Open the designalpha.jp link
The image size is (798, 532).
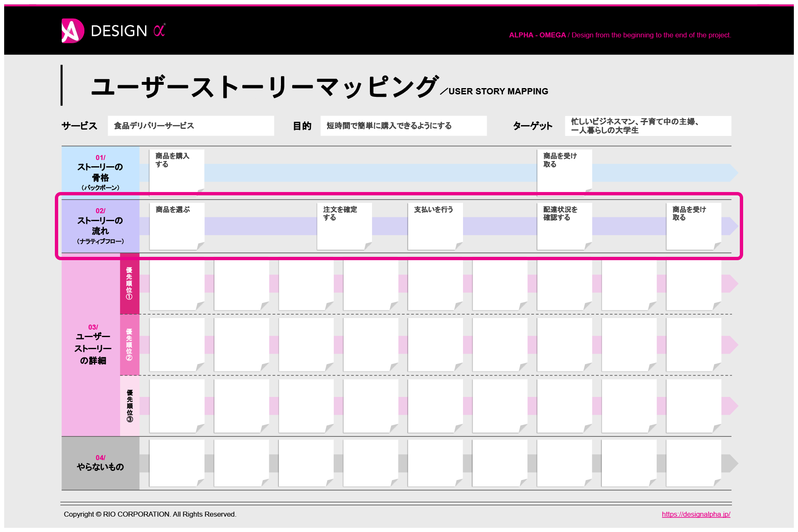click(x=696, y=514)
